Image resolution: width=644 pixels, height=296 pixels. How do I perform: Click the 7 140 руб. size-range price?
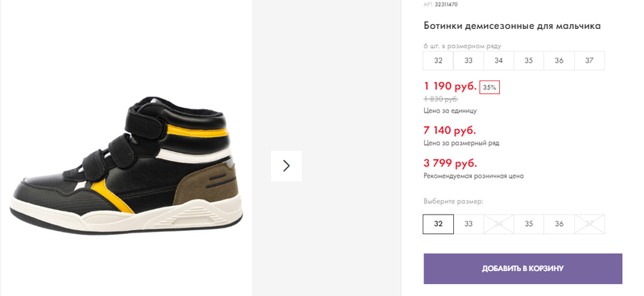450,130
